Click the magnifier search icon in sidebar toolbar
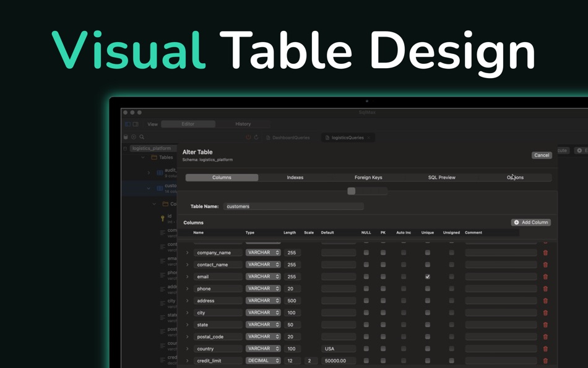Image resolution: width=588 pixels, height=368 pixels. point(142,137)
